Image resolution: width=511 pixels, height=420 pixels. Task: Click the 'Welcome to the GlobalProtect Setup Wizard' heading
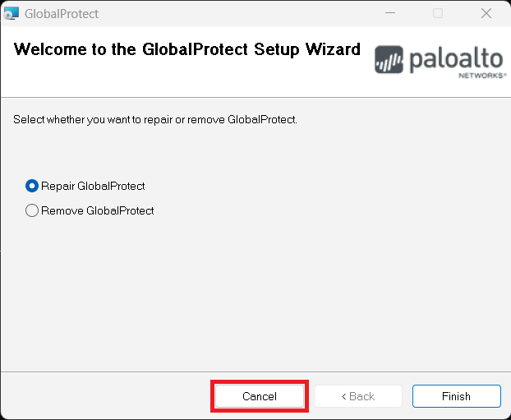click(186, 49)
